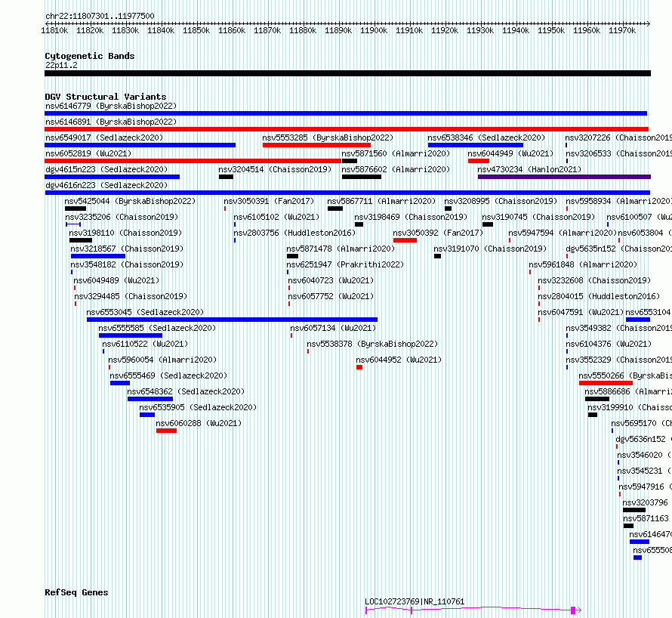Screen dimensions: 672x618
Task: Click the RefSeq Genes track title
Action: pos(76,593)
